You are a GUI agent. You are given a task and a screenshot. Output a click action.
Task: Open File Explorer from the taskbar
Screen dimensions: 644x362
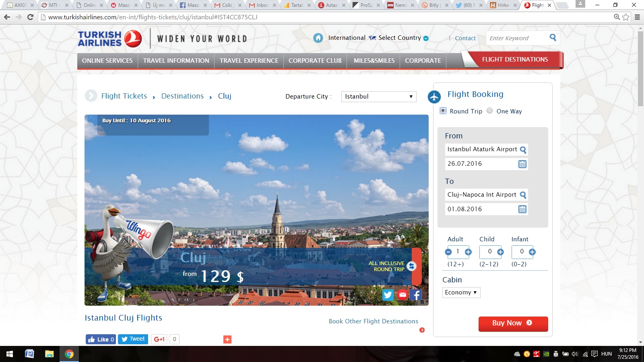[49, 354]
